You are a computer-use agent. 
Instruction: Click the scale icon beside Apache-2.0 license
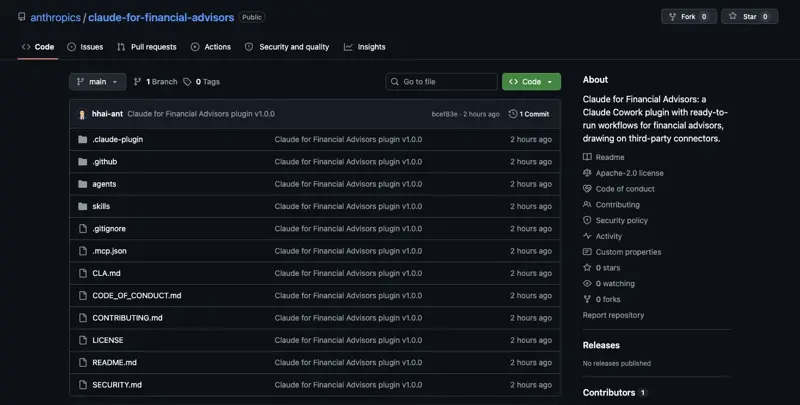587,173
